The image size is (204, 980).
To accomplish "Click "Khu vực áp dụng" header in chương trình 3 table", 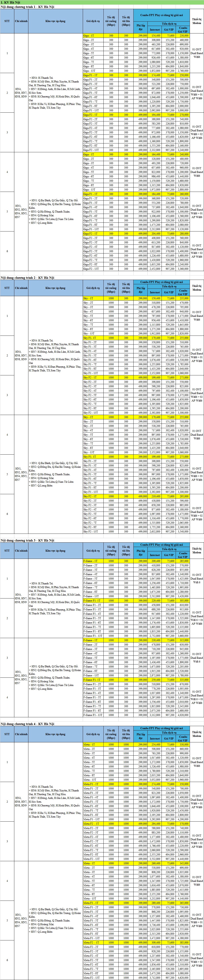I will click(x=55, y=551).
